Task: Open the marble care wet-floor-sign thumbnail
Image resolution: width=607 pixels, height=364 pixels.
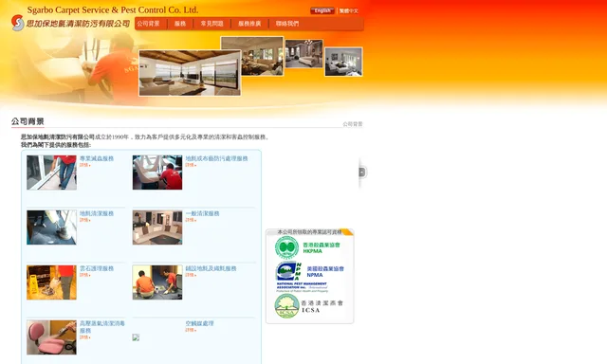Action: 51,282
